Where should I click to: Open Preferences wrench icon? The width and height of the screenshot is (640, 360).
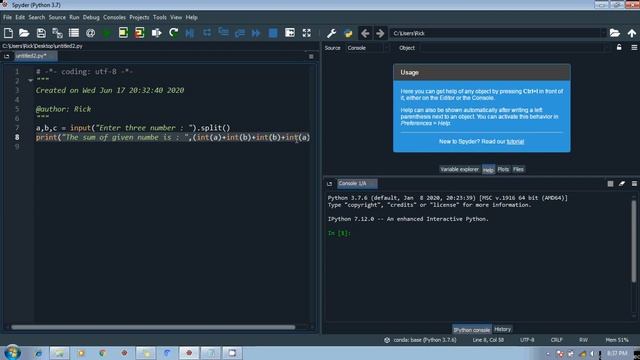[331, 33]
